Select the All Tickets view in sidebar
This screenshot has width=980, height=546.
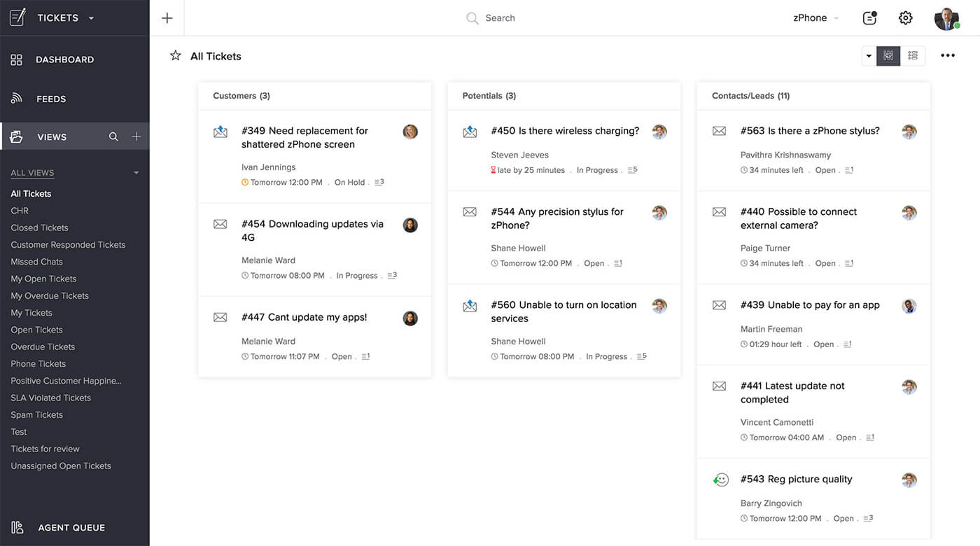click(31, 194)
